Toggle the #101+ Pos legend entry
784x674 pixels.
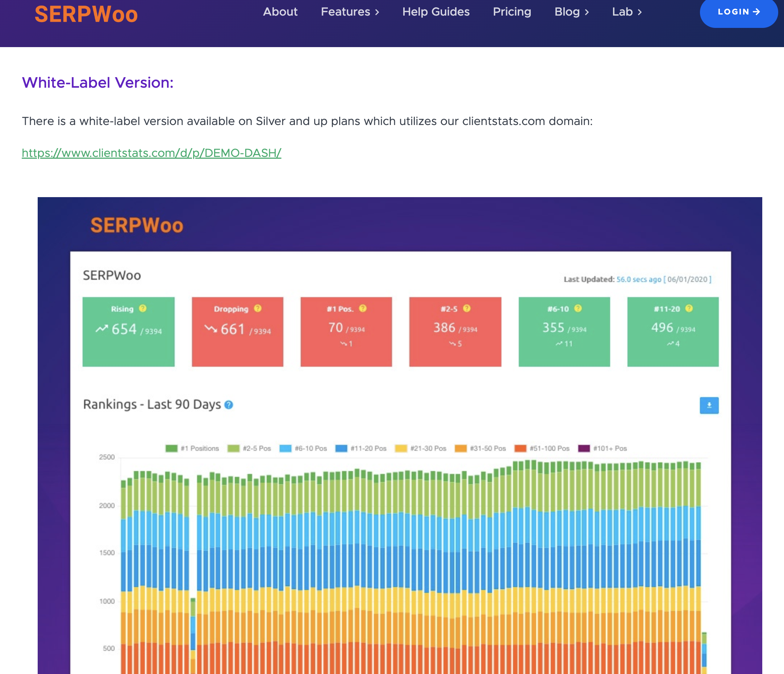(x=603, y=449)
